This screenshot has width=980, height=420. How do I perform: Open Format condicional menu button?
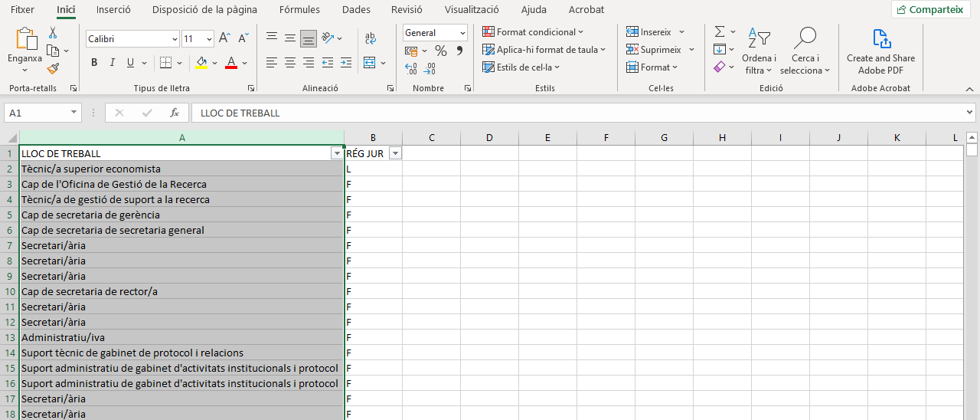click(533, 32)
